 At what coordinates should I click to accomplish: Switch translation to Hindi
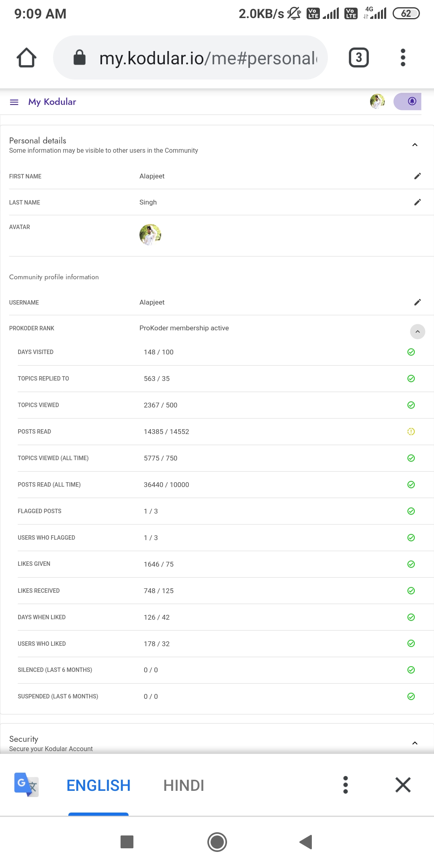[x=184, y=785]
